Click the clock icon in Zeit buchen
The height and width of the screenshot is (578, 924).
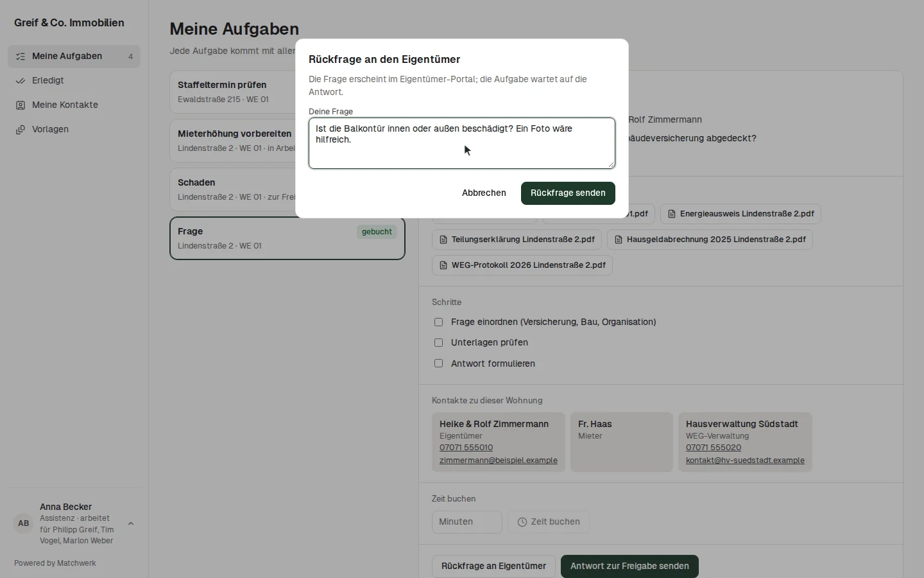[522, 522]
